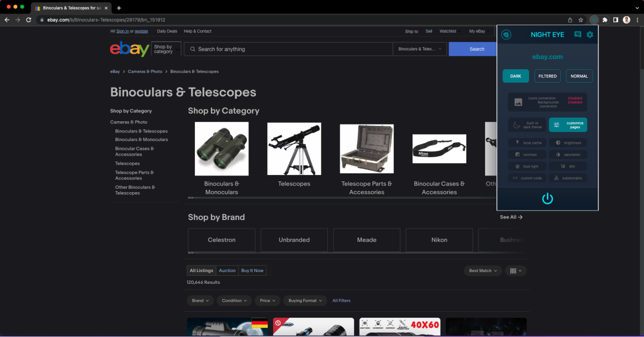This screenshot has width=644, height=337.
Task: Click See All brands link
Action: coord(511,217)
